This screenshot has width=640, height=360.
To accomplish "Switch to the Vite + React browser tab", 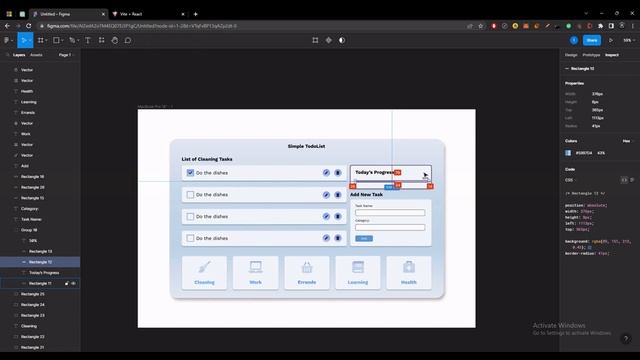I will (x=149, y=14).
